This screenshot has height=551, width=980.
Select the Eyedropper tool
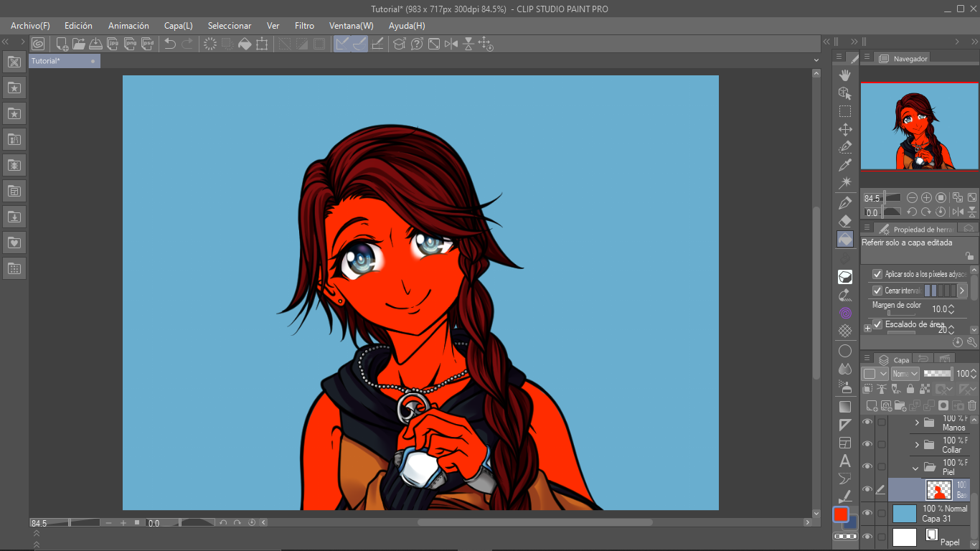[845, 166]
